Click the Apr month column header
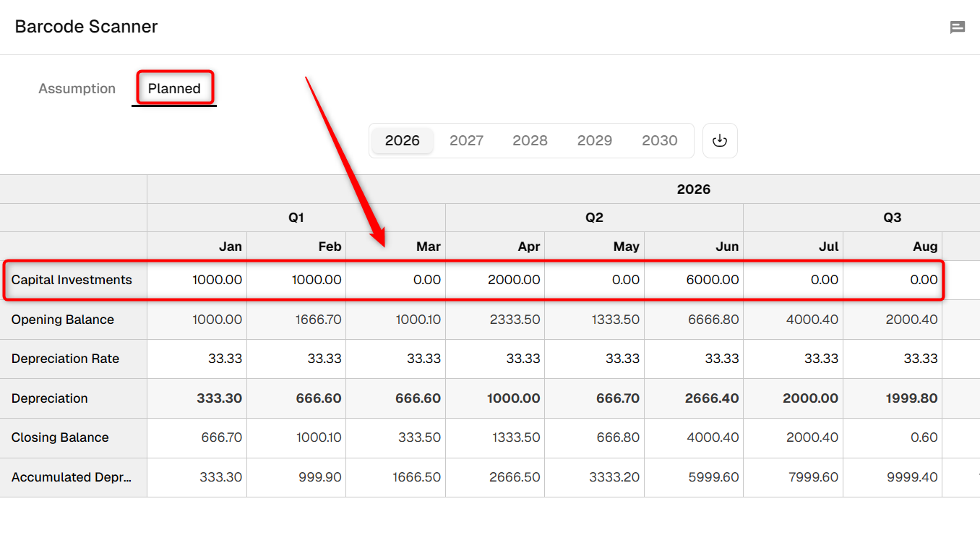 point(495,247)
